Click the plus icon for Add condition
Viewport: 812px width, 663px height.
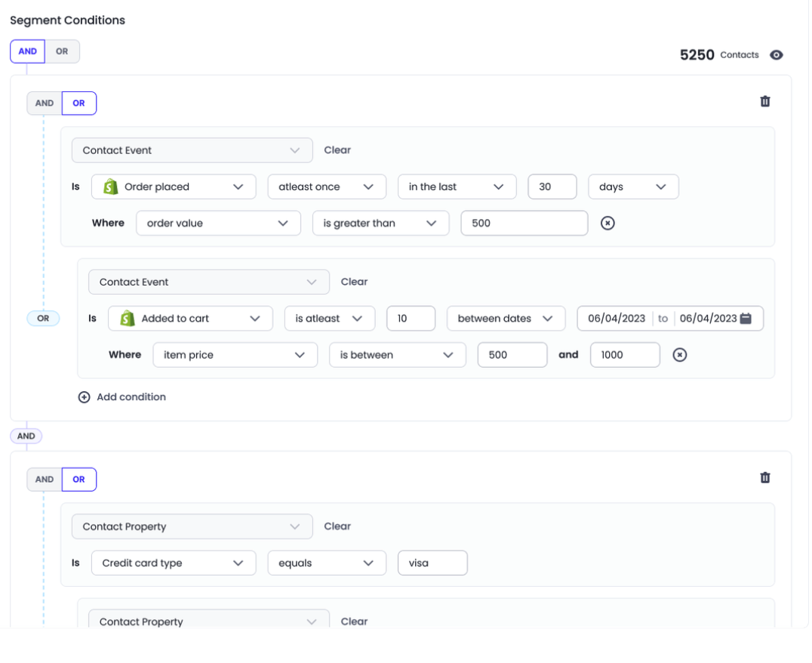point(85,397)
